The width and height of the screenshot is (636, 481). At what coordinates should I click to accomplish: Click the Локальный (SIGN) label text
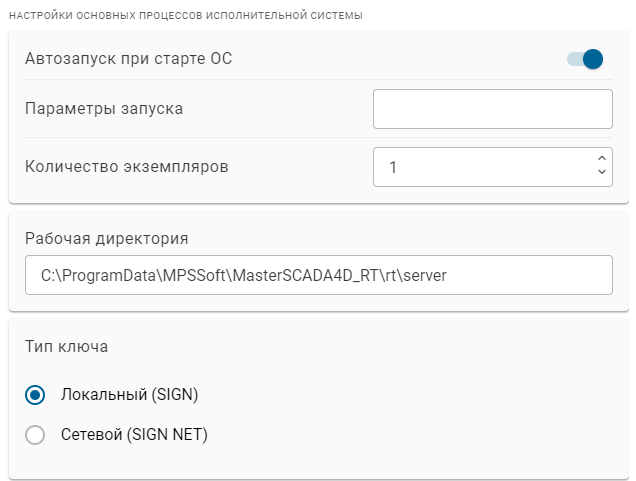130,395
